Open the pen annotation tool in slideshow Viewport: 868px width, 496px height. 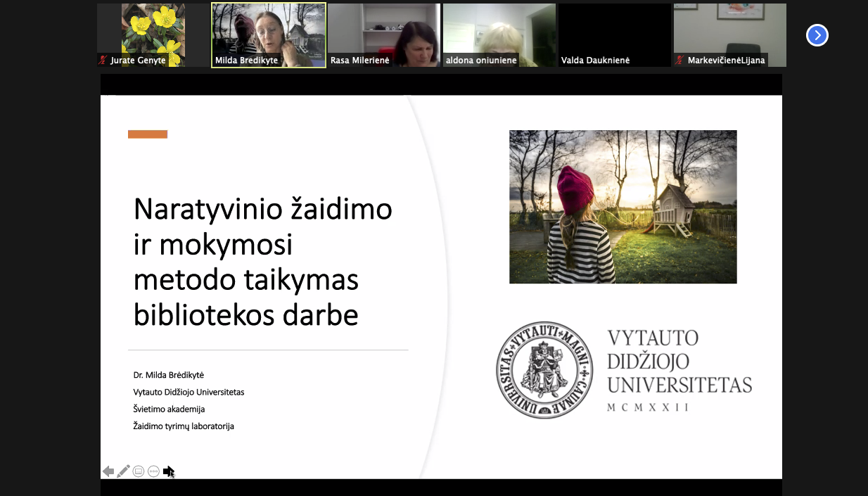124,471
